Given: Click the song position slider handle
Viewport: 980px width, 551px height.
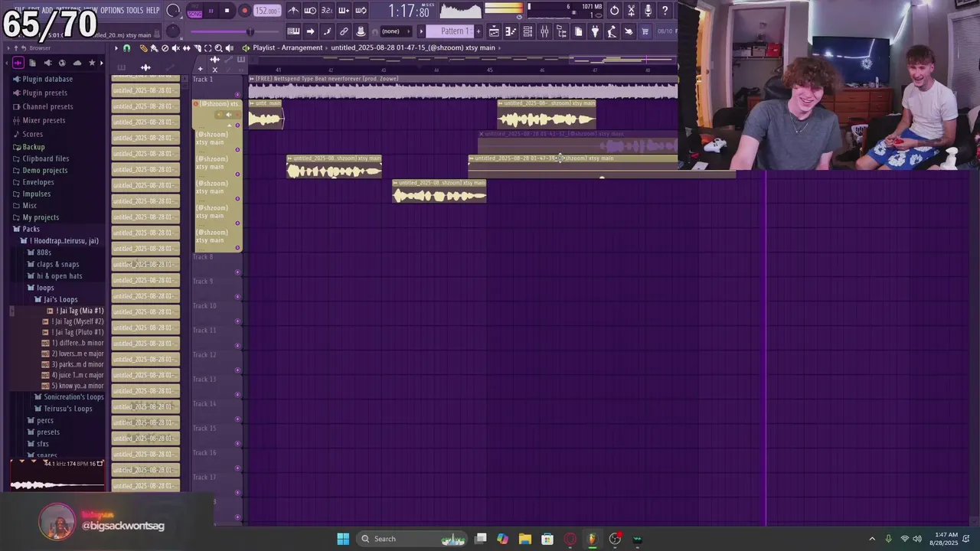Looking at the screenshot, I should click(250, 31).
